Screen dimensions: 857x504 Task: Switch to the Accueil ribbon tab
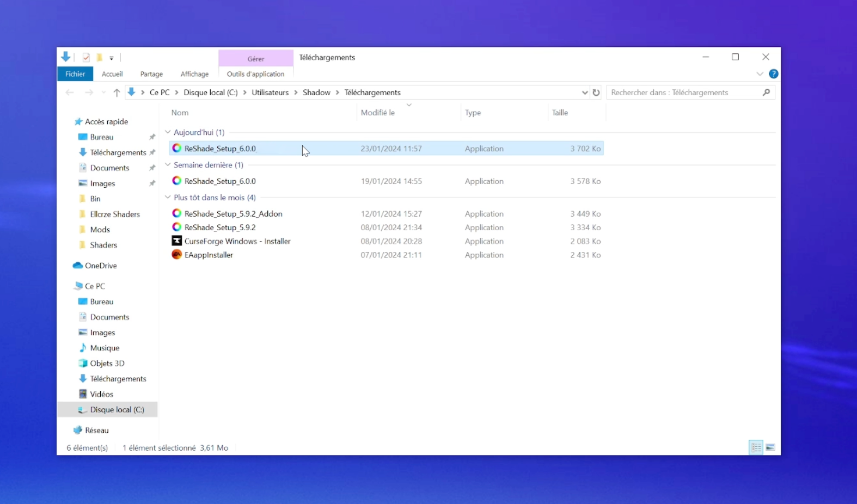coord(112,74)
